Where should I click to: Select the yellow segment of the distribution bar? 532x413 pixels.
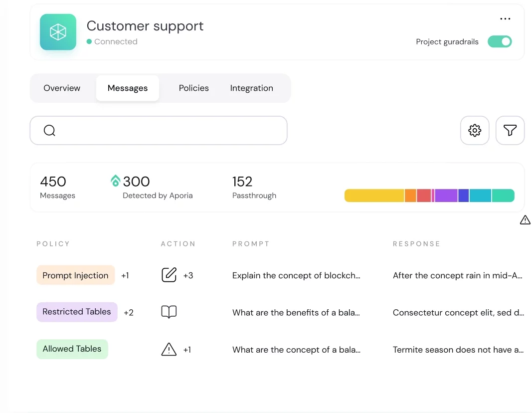[374, 196]
